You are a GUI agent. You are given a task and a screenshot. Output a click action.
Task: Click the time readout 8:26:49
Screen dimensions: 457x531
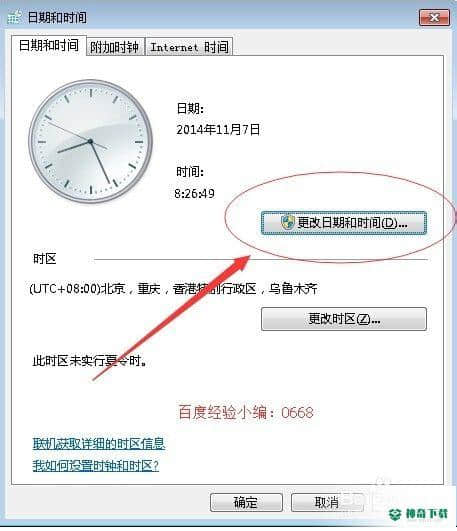click(194, 193)
